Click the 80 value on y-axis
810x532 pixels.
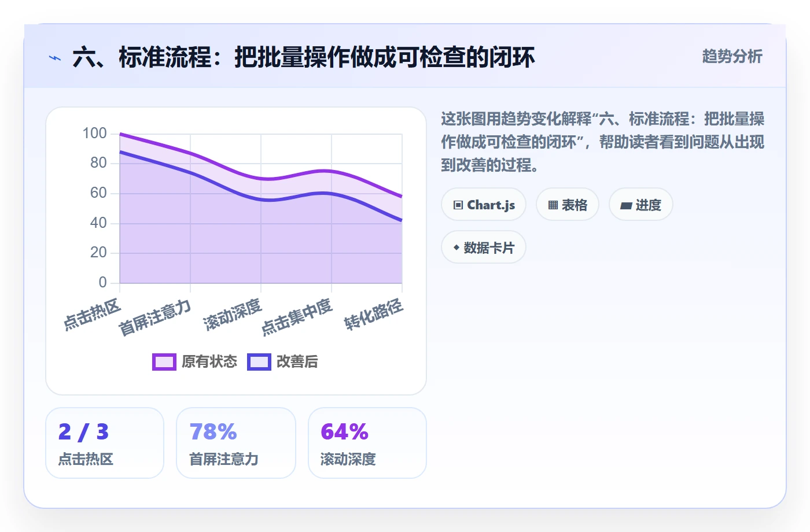(98, 163)
